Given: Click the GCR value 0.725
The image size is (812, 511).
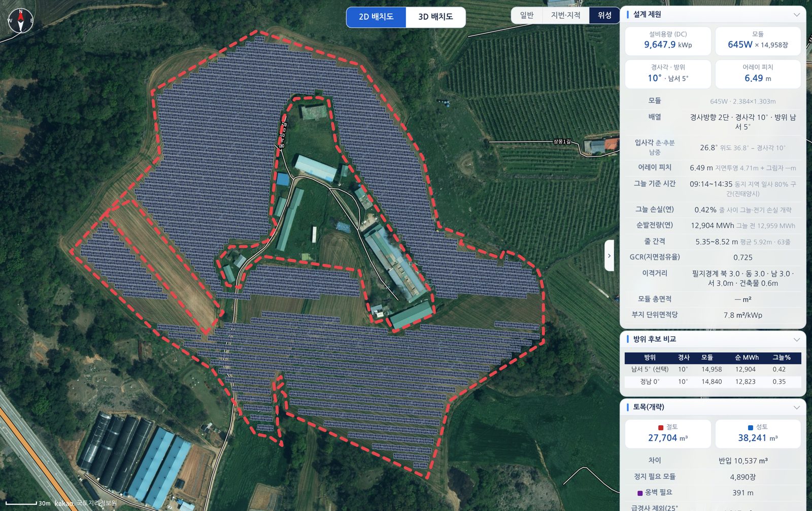Looking at the screenshot, I should click(x=743, y=257).
